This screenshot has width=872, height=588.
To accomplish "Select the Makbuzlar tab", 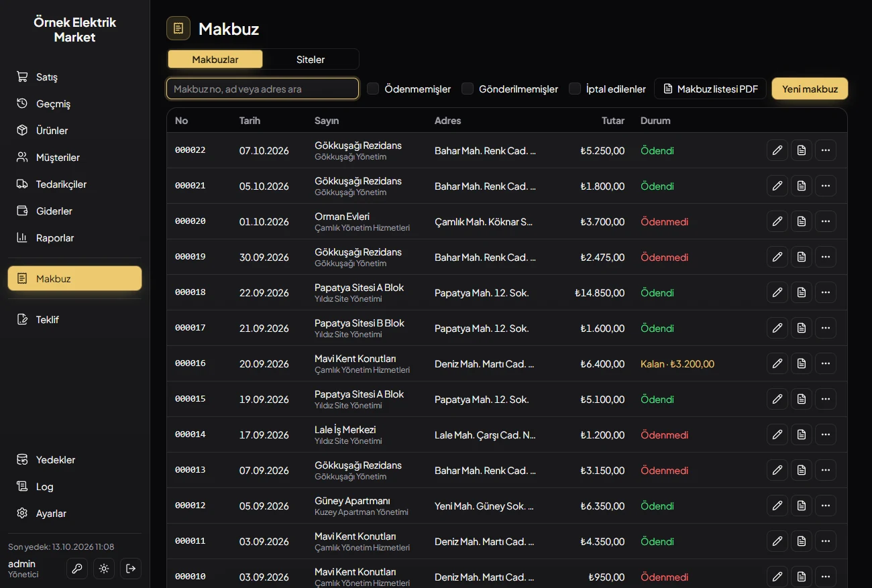I will pos(215,59).
